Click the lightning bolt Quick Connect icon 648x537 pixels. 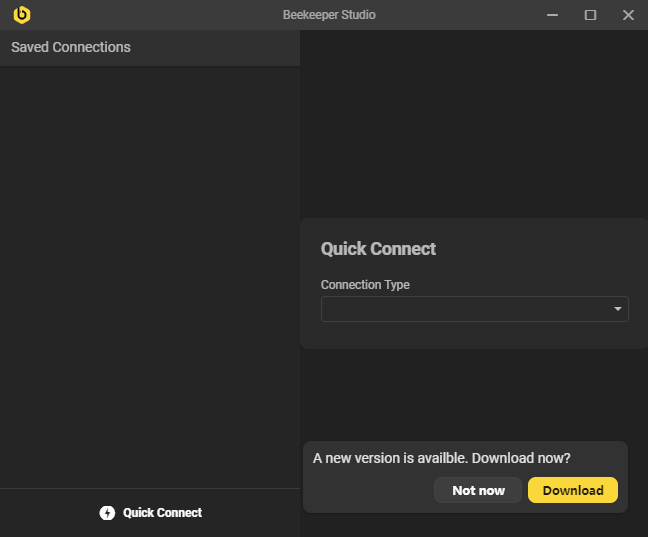107,513
